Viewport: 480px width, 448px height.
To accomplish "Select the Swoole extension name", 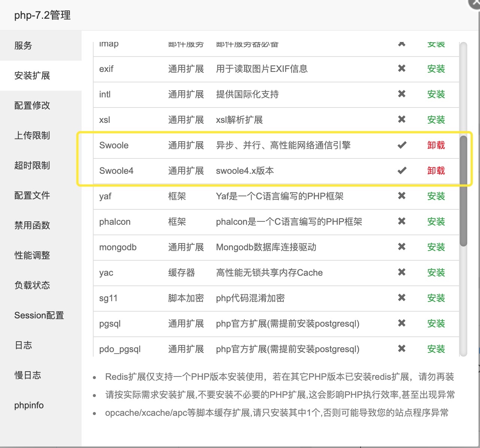I will (x=114, y=145).
